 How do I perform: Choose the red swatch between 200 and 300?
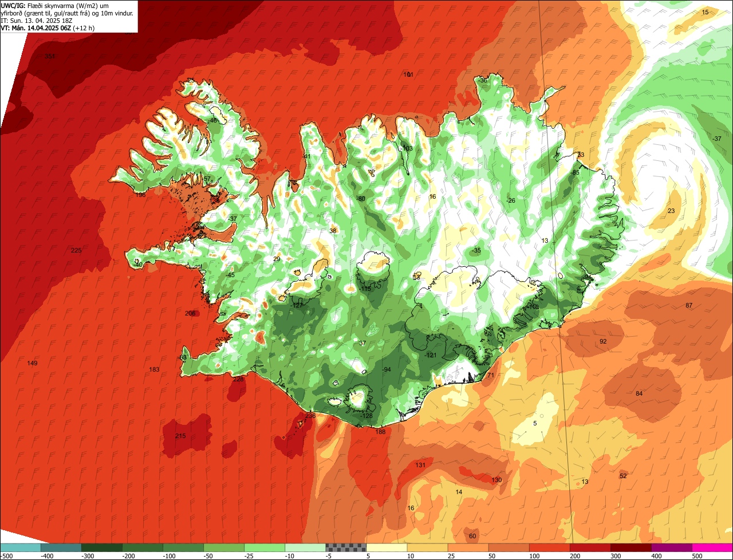590,547
